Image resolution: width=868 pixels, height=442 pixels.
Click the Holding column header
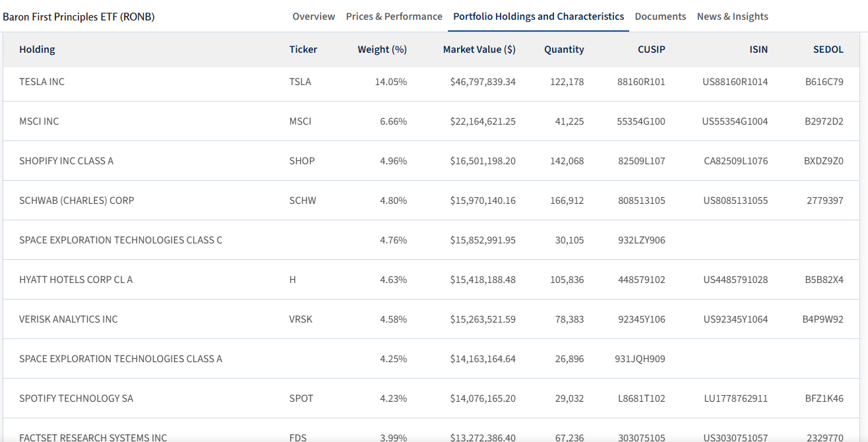coord(37,49)
